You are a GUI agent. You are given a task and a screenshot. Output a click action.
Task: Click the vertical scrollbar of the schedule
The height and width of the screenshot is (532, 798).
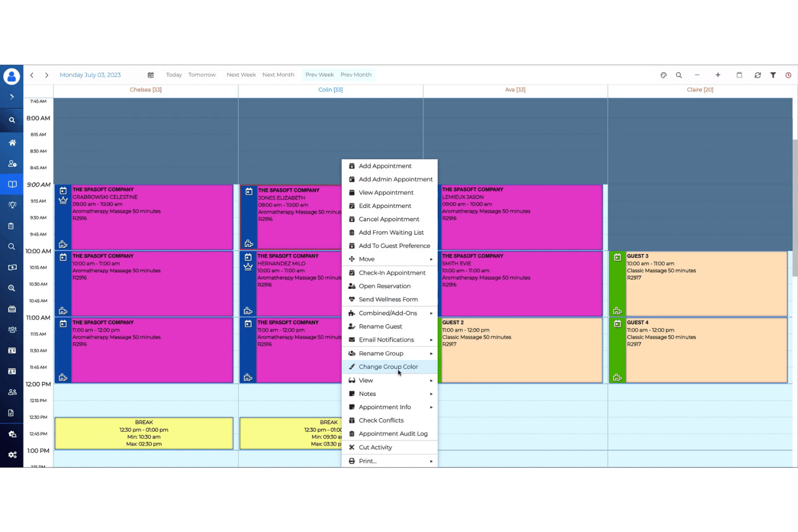[x=795, y=208]
